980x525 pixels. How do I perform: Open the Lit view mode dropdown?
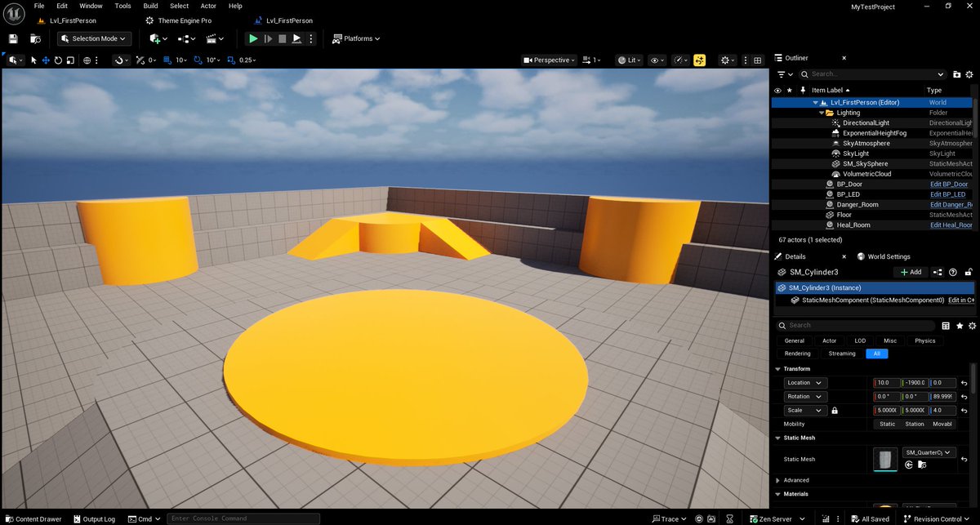pos(629,60)
